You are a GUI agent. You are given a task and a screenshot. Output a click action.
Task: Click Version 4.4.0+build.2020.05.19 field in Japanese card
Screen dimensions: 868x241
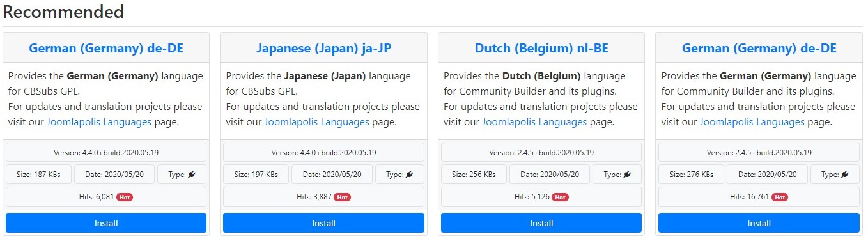pyautogui.click(x=323, y=152)
